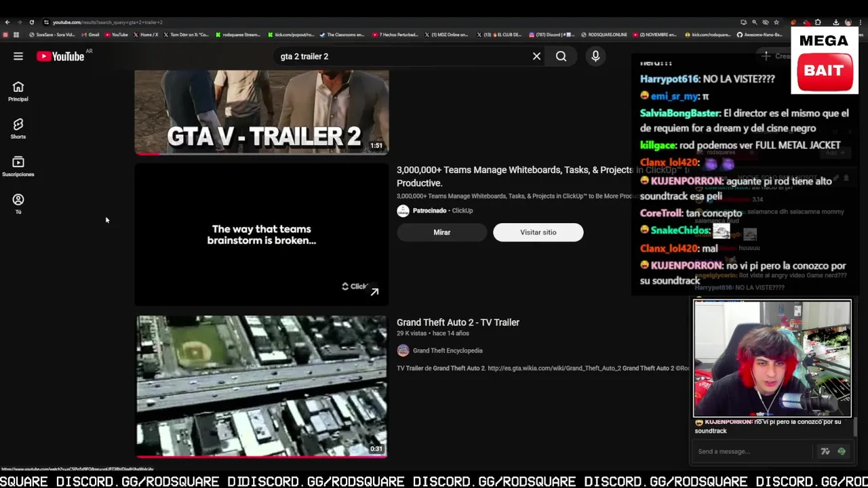Click the browser forward arrow
The width and height of the screenshot is (868, 488).
click(x=19, y=22)
